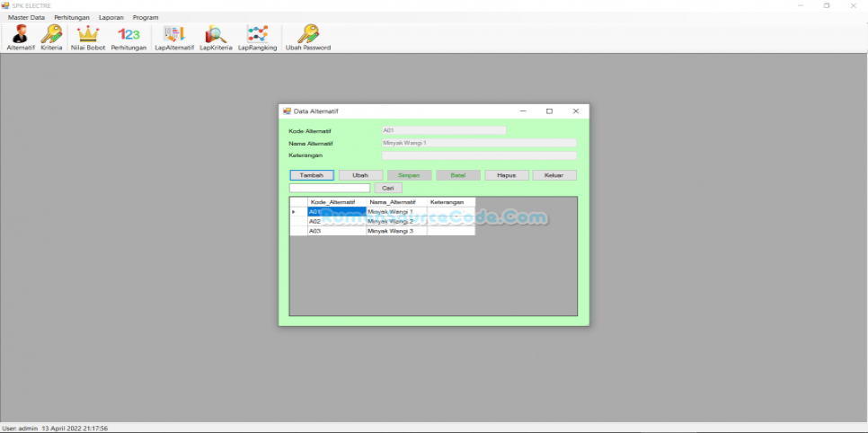868x433 pixels.
Task: Click the Batal button
Action: [x=457, y=175]
